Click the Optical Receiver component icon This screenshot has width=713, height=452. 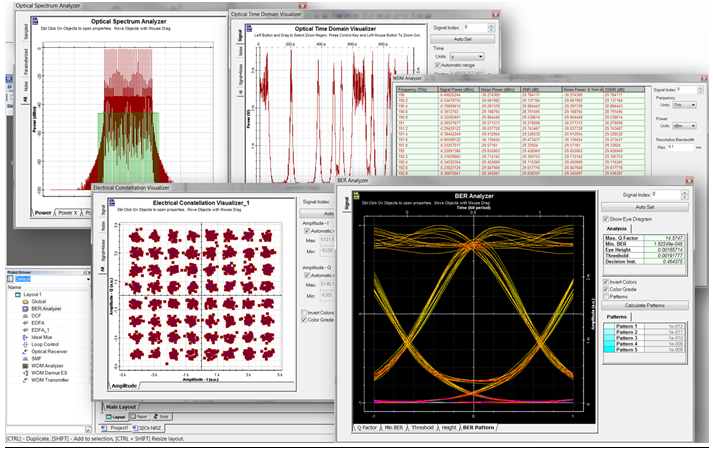click(25, 352)
